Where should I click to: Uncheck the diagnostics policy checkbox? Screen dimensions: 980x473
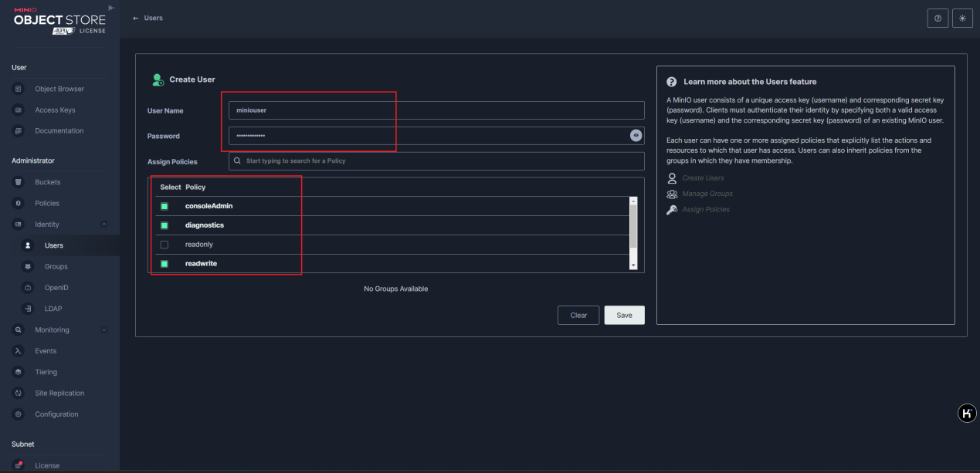click(164, 225)
